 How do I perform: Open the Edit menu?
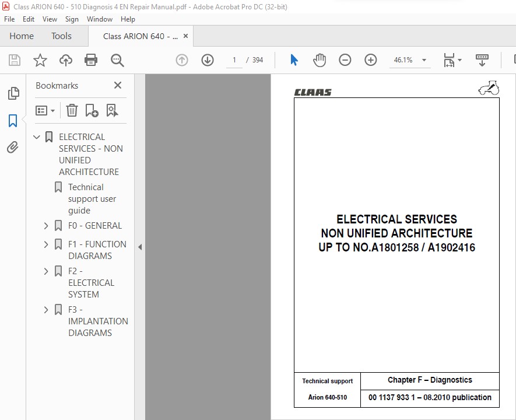click(29, 19)
